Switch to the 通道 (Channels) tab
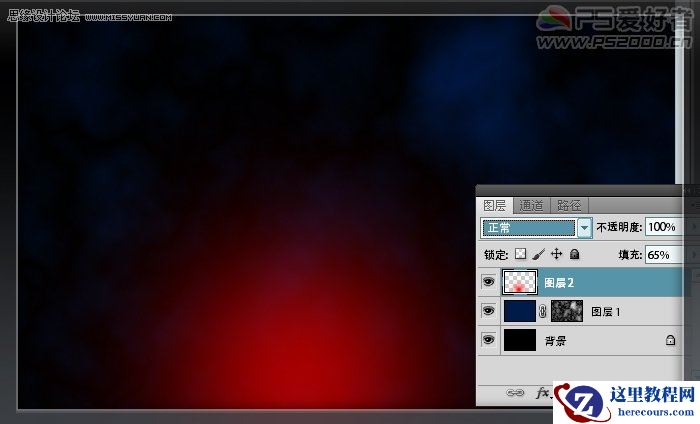This screenshot has height=424, width=700. pyautogui.click(x=531, y=206)
